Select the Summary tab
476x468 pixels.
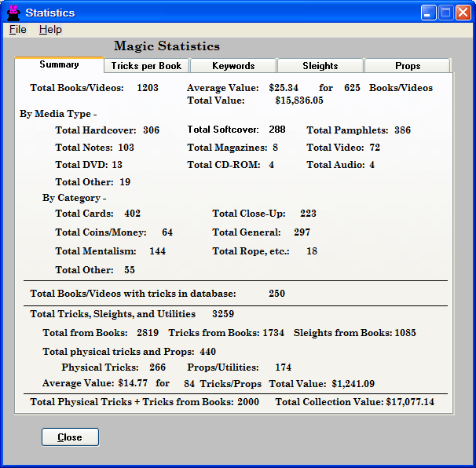[x=59, y=64]
